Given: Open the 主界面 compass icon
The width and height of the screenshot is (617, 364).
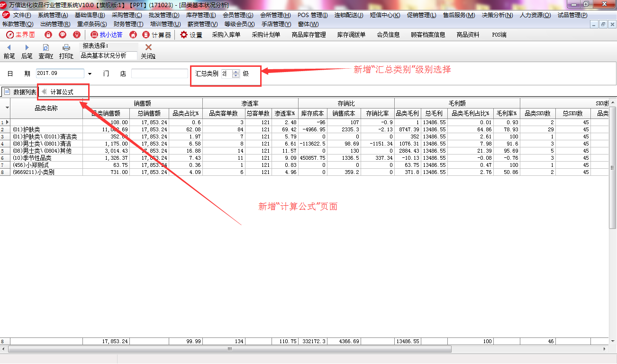Looking at the screenshot, I should 9,35.
